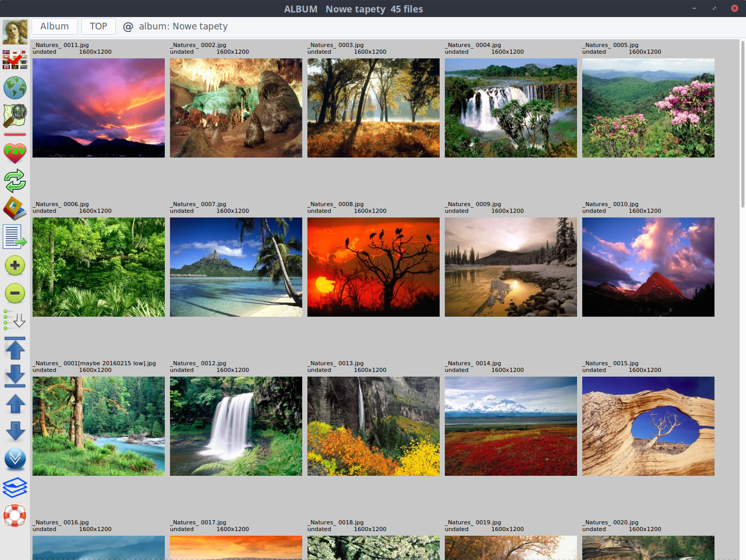Screen dimensions: 746x560
Task: Click the filename '_Natures_ 0009.jpg'
Action: click(473, 204)
